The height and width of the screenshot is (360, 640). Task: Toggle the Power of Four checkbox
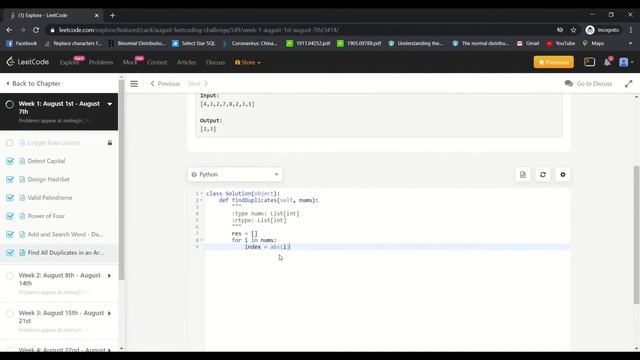tap(10, 216)
